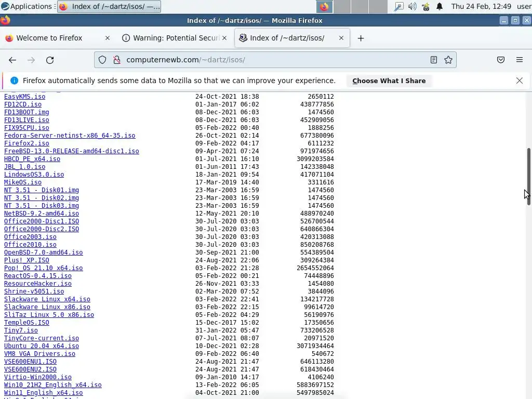Download NT 3.51 - Disk03.img
Screen dimensions: 532x399
(42, 206)
